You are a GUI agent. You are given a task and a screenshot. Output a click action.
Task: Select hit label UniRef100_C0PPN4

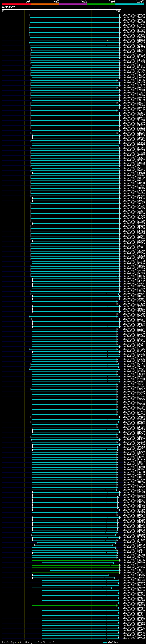coord(134,578)
